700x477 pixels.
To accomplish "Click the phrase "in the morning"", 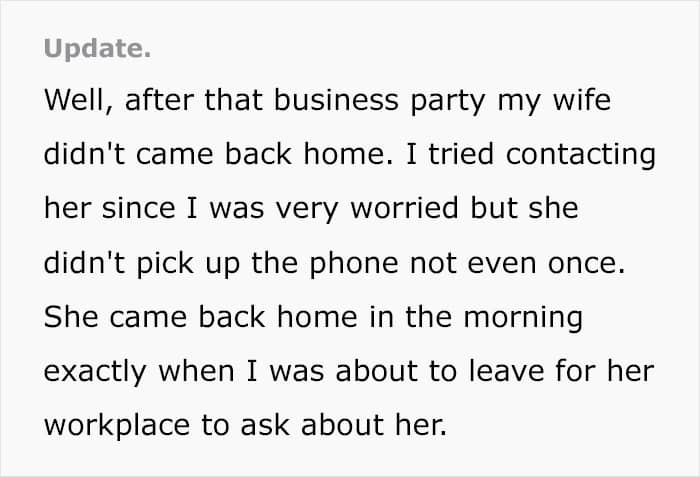I will click(x=476, y=318).
